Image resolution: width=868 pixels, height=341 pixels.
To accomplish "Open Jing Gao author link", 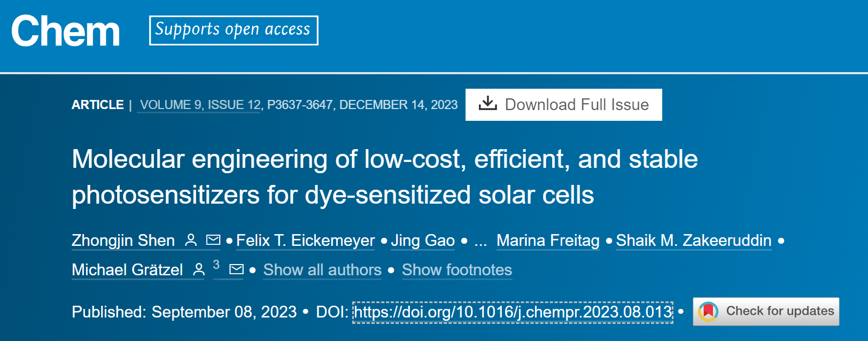I will pos(423,241).
